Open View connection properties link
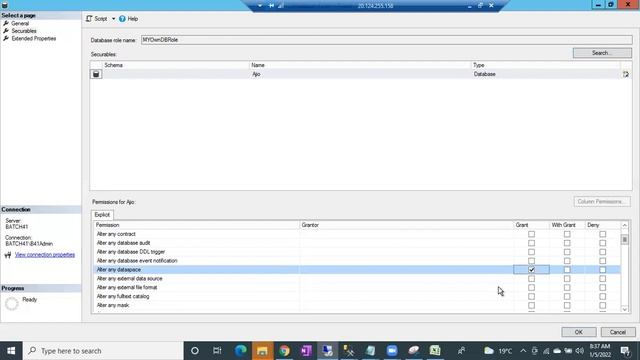Viewport: 640px width, 360px height. click(x=45, y=255)
